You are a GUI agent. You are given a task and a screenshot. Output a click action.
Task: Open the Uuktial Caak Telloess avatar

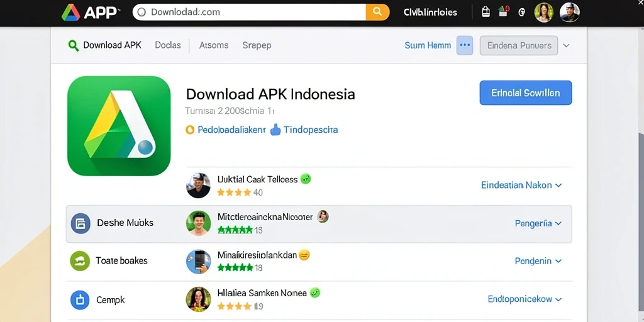pos(198,186)
